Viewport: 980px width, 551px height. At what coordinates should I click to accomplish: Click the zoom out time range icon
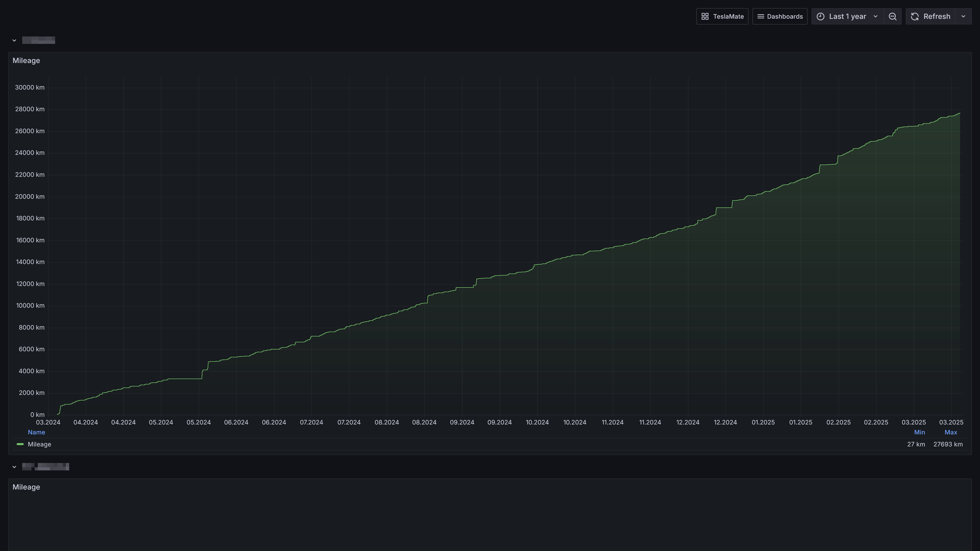pos(892,16)
